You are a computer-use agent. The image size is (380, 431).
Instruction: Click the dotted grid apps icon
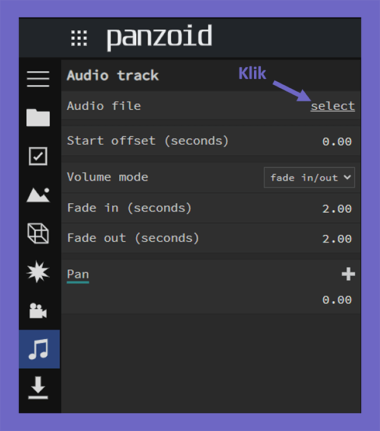tap(79, 38)
